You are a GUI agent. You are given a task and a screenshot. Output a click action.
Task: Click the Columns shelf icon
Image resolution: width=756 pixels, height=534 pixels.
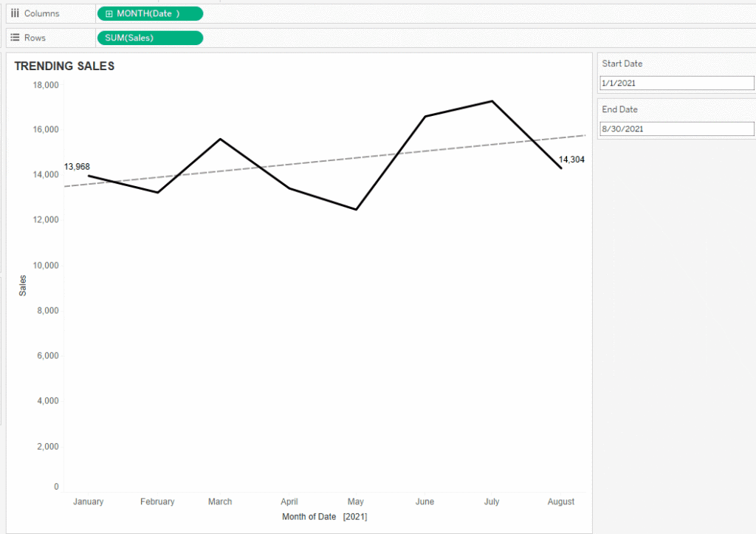[15, 13]
